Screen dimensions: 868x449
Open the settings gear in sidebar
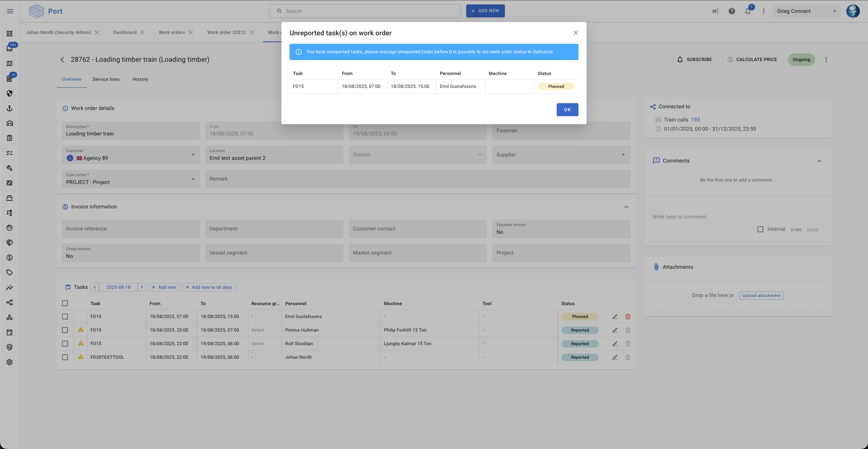(9, 362)
